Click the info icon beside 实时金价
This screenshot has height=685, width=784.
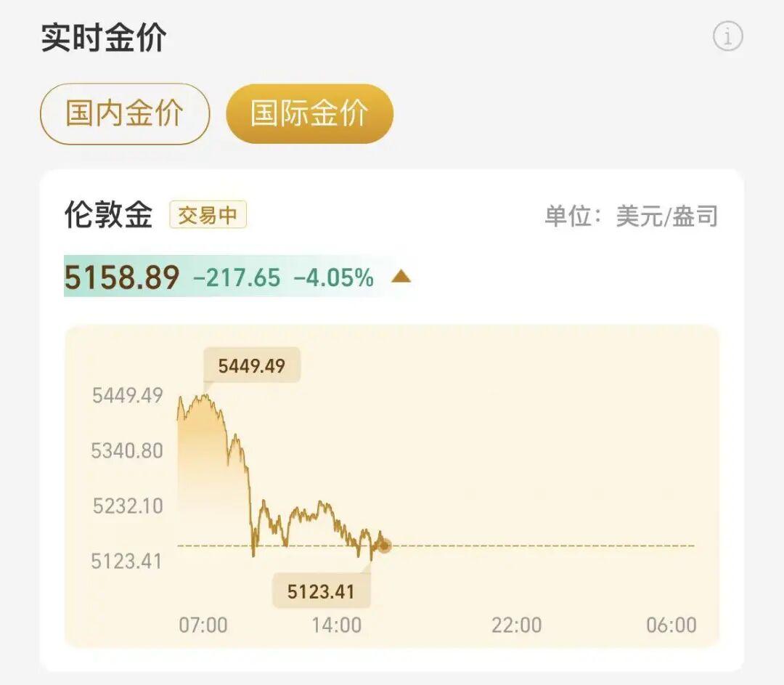(x=727, y=36)
